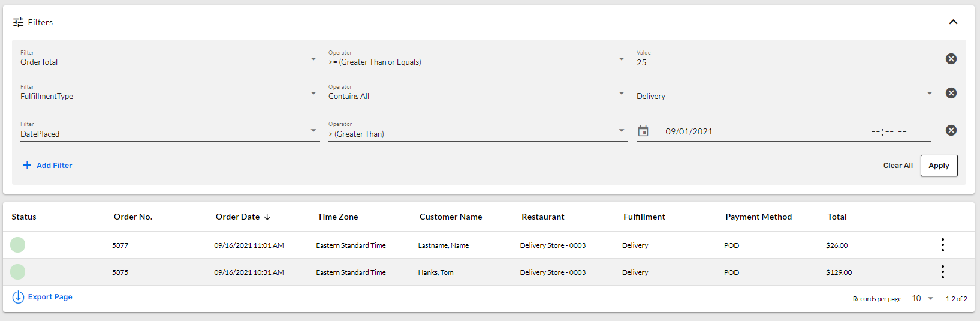Change the Greater Than operator dropdown
This screenshot has height=321, width=980.
click(478, 131)
